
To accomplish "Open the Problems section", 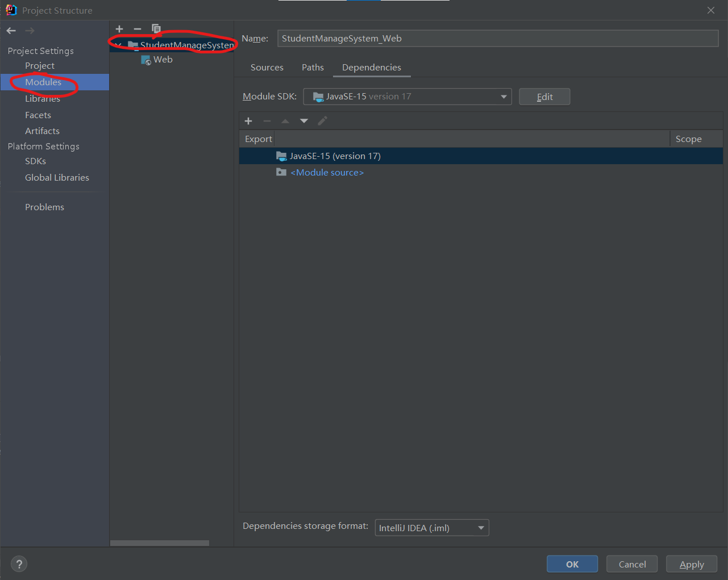I will (x=44, y=207).
